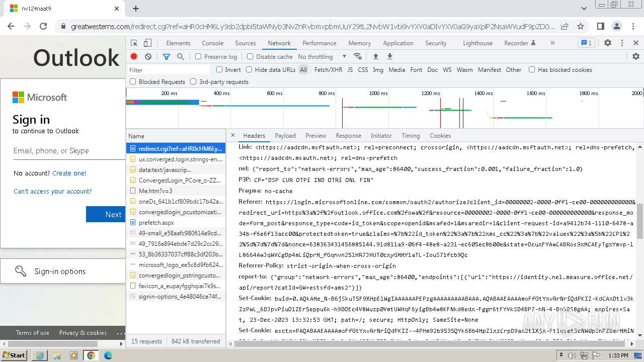Check the 3rd-party requests option
Viewport: 644px width, 362px height.
click(193, 81)
